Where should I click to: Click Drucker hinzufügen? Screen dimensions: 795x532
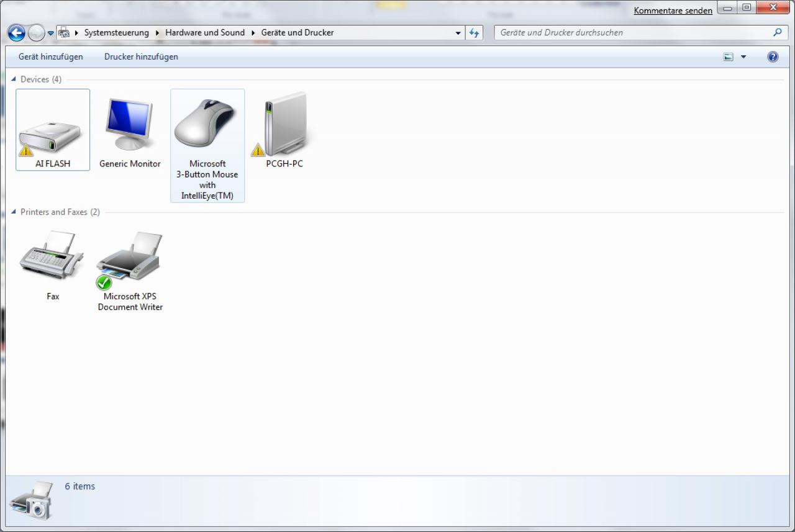(x=141, y=56)
